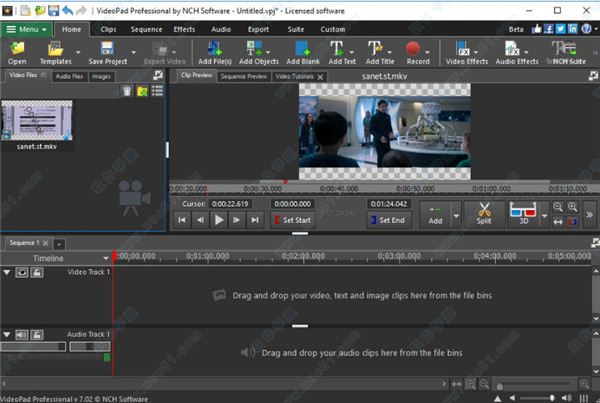
Task: Select the sanet.st.mkv video thumbnail
Action: tap(37, 121)
